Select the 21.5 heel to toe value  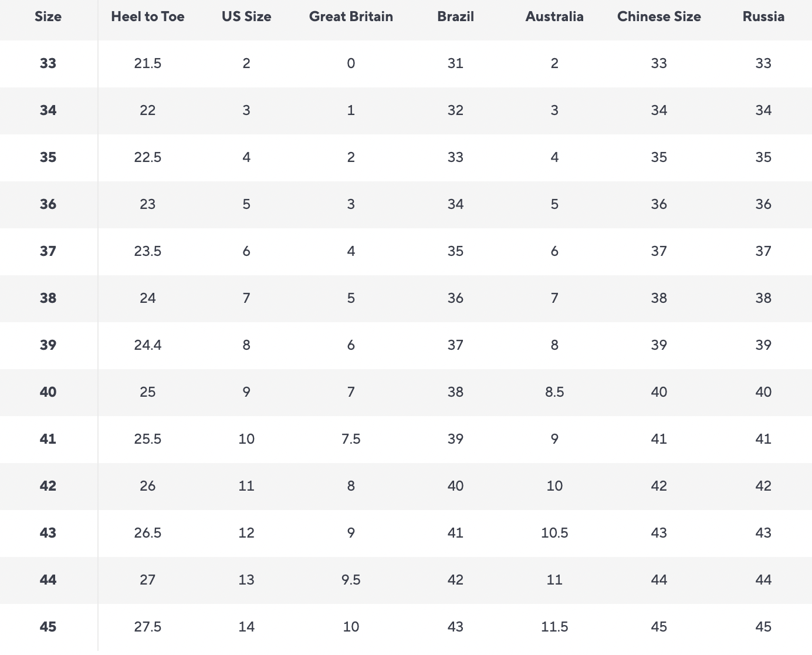(148, 63)
